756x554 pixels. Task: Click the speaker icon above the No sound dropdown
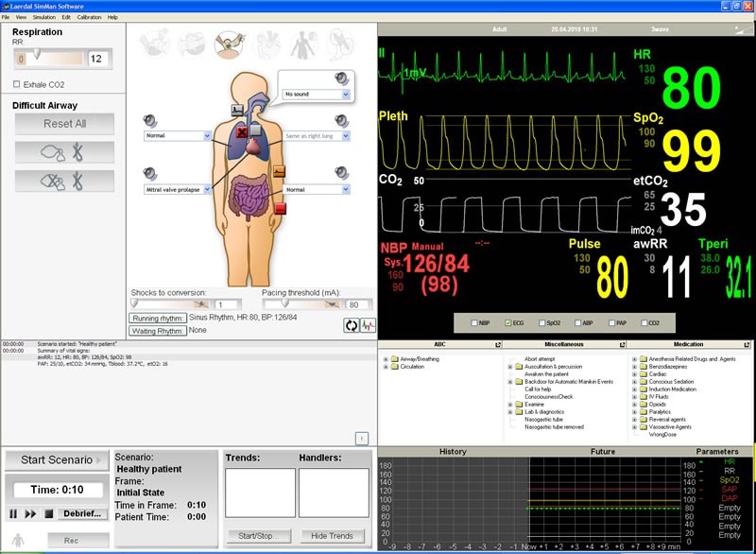tap(342, 78)
